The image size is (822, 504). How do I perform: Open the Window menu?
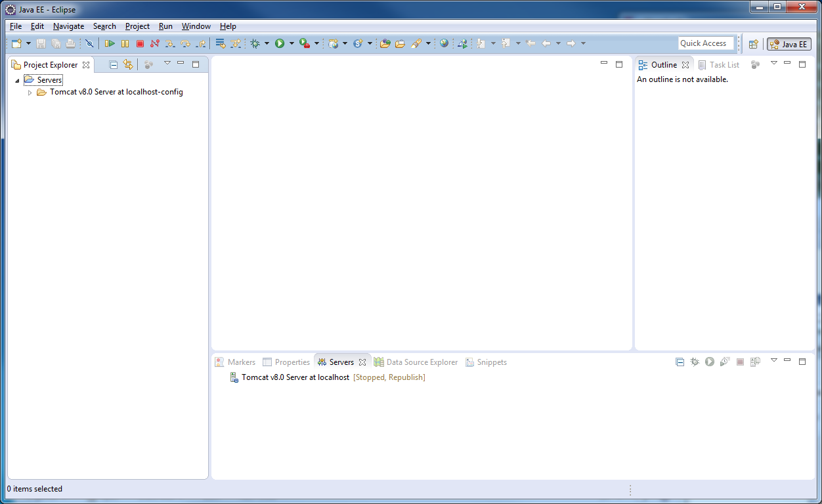(x=196, y=26)
